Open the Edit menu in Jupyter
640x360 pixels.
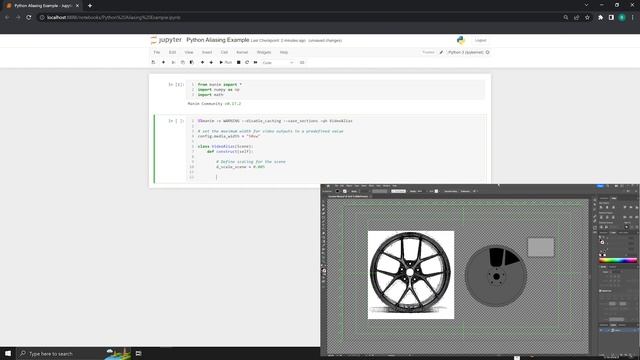click(x=172, y=52)
